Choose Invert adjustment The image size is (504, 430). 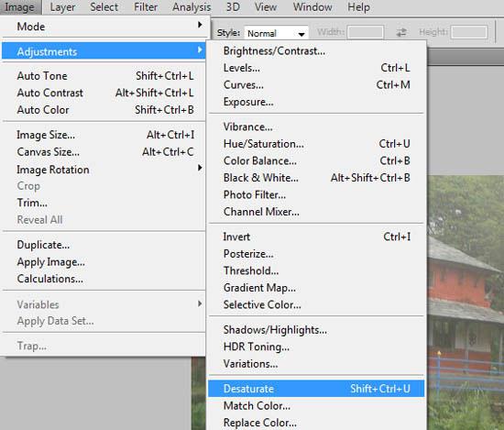(x=316, y=237)
